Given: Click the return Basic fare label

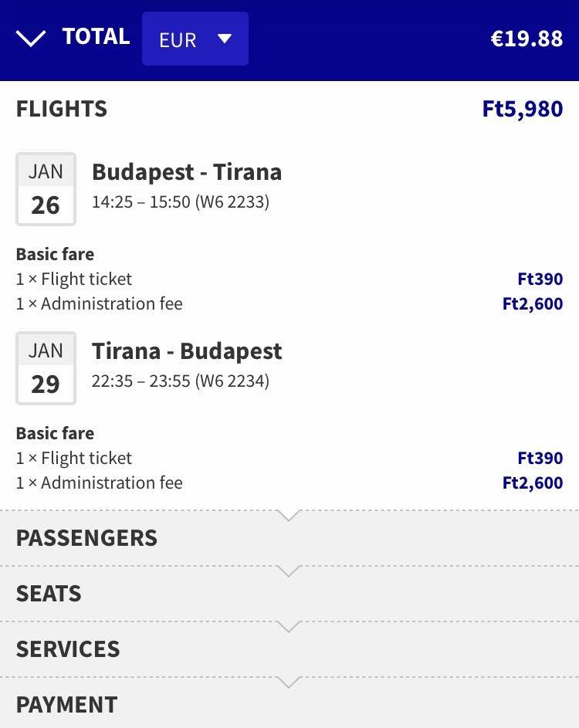Looking at the screenshot, I should click(x=55, y=433).
